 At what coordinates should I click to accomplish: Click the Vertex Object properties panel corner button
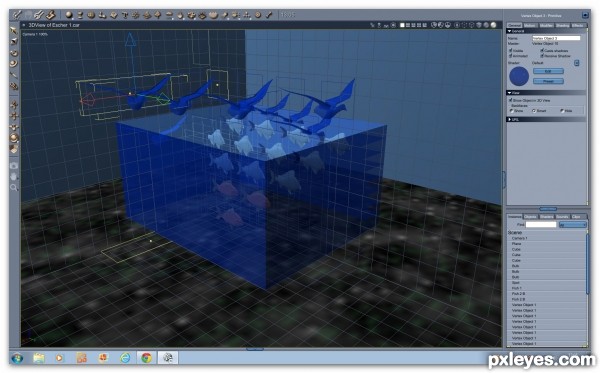[585, 15]
